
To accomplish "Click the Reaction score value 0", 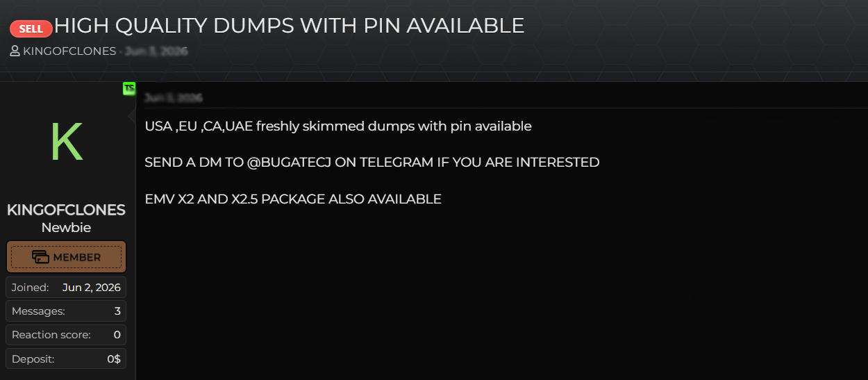I will [x=117, y=335].
